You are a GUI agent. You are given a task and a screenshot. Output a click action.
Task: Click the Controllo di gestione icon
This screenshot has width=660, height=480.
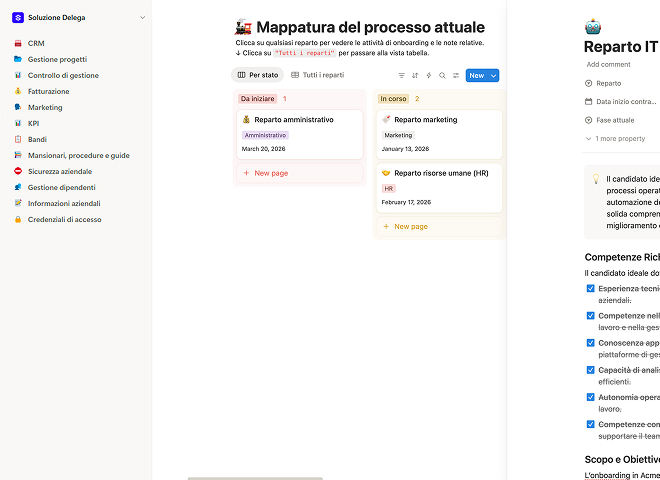[18, 75]
